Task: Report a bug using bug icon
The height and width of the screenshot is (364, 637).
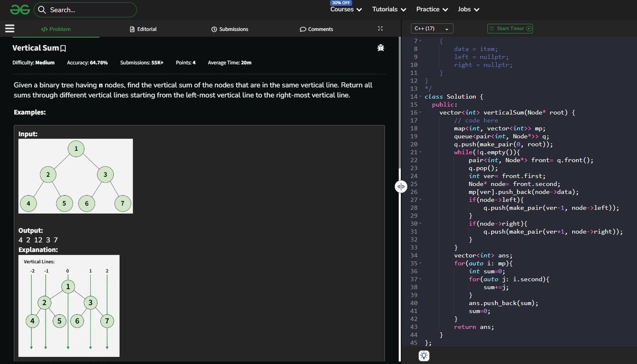Action: coord(380,48)
